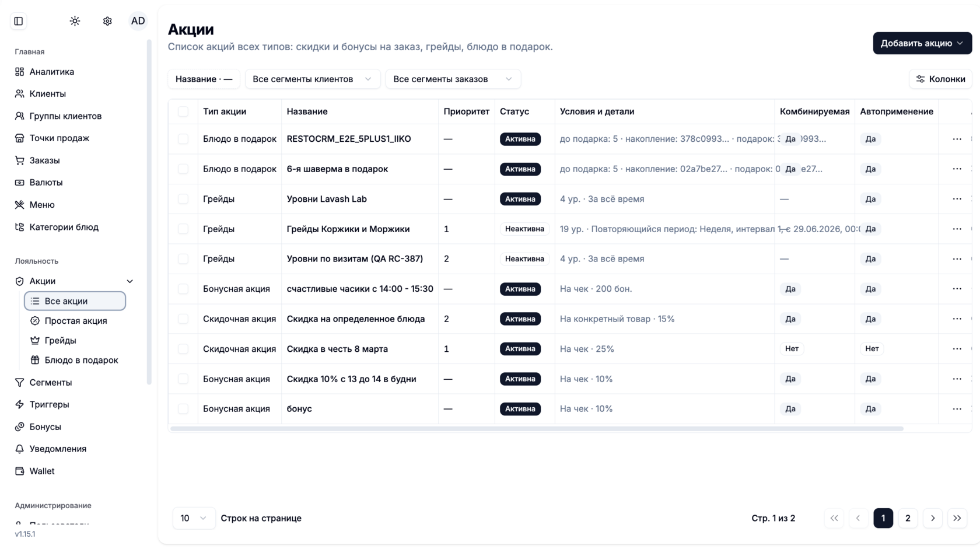Change rows per page from 10
Image resolution: width=980 pixels, height=549 pixels.
coord(194,518)
